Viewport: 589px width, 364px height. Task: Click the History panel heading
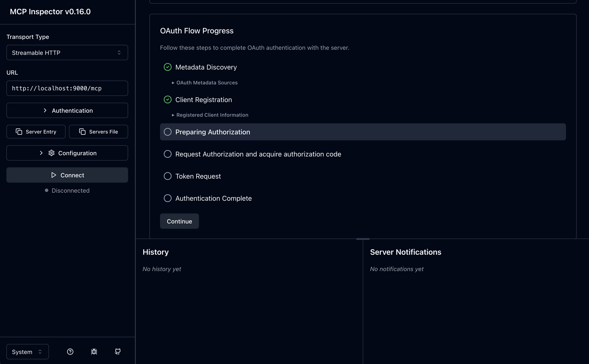(156, 252)
